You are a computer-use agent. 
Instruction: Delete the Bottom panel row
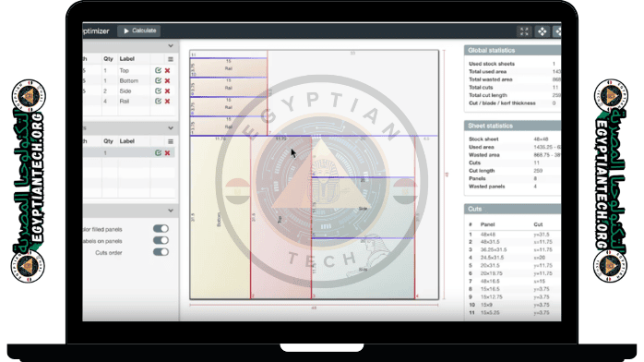coord(167,81)
